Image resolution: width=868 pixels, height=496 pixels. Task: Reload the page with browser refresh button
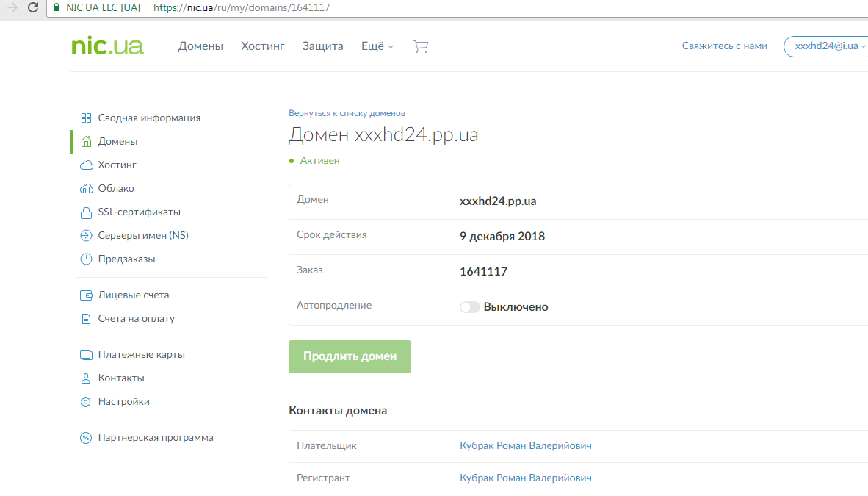pyautogui.click(x=32, y=8)
